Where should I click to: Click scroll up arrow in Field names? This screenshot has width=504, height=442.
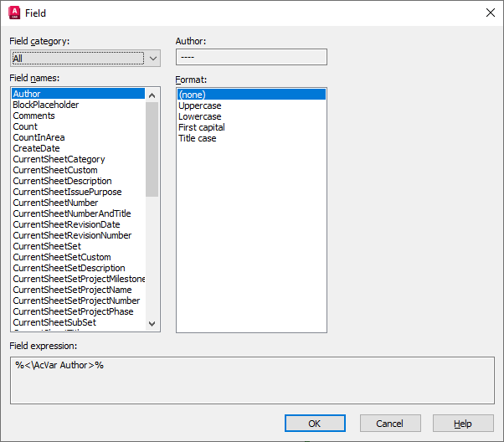(x=152, y=95)
